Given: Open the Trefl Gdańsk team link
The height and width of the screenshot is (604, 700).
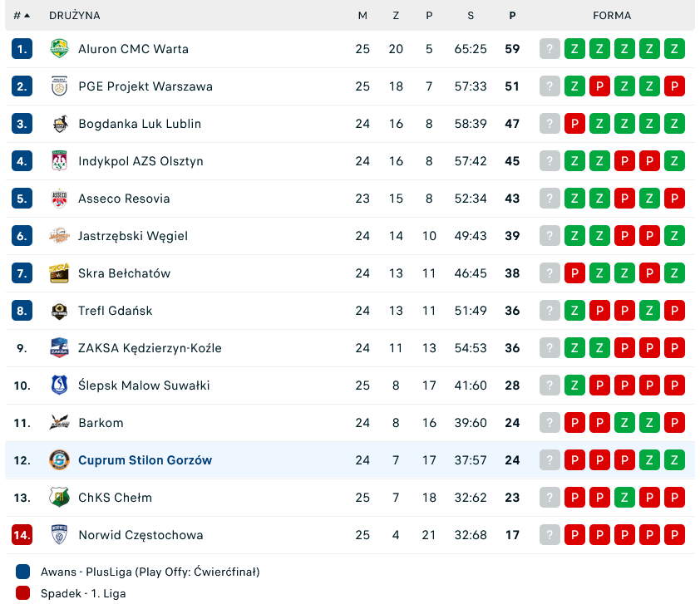Looking at the screenshot, I should tap(116, 311).
